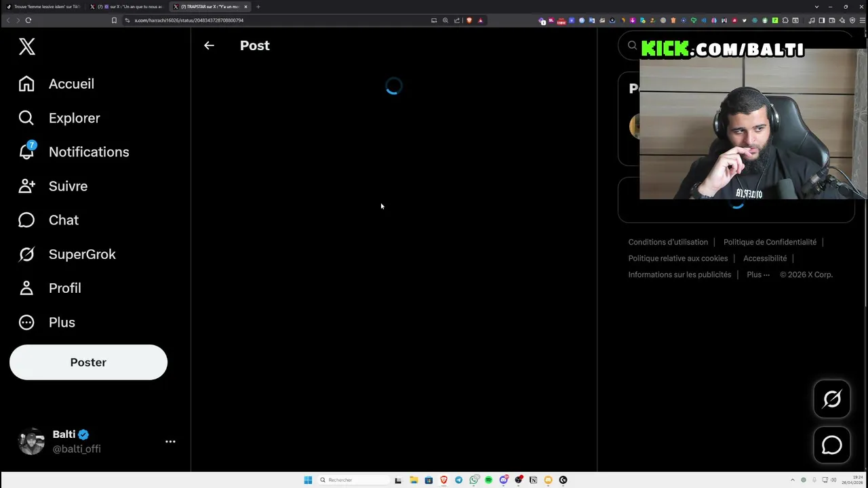Expand the footer Plus ··· menu

coord(758,274)
